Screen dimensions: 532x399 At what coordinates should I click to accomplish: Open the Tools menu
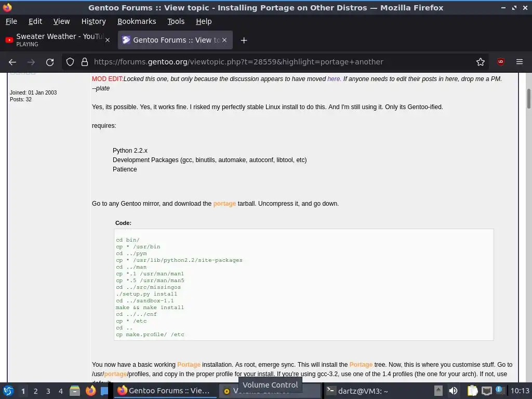[x=176, y=21]
